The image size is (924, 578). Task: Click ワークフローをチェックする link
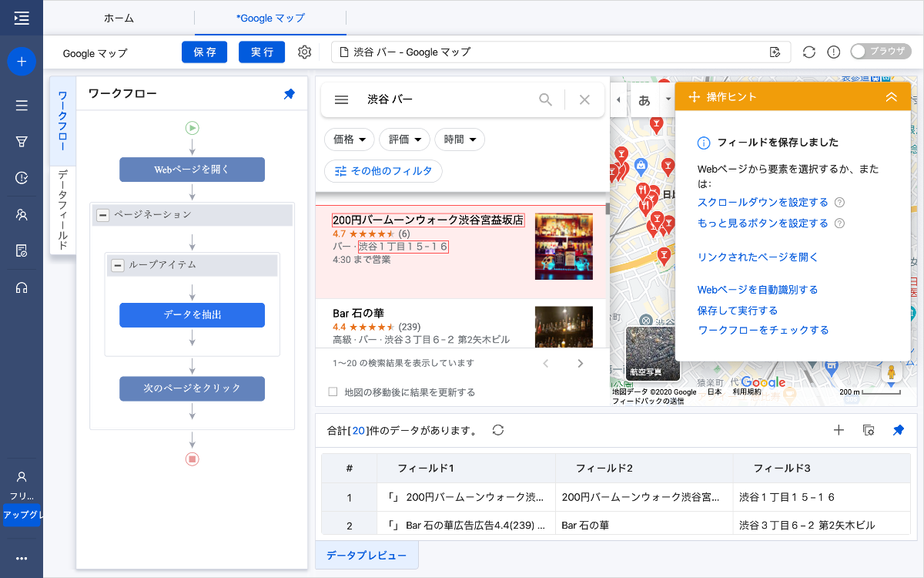pyautogui.click(x=763, y=331)
